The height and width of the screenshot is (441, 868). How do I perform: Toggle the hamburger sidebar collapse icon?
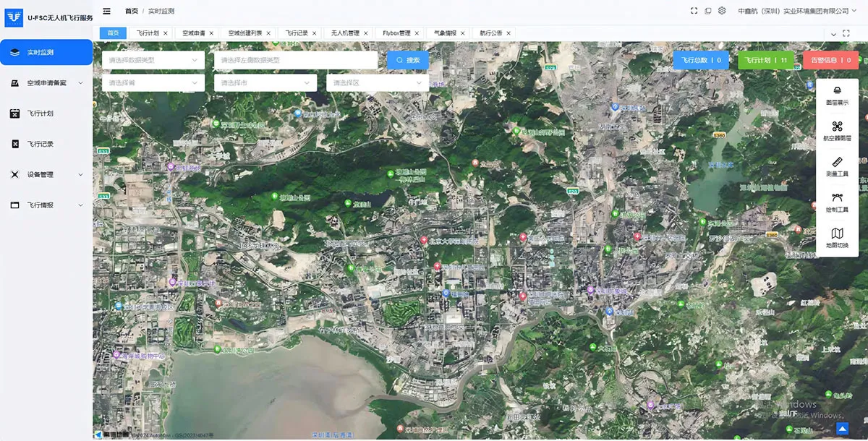pos(107,11)
